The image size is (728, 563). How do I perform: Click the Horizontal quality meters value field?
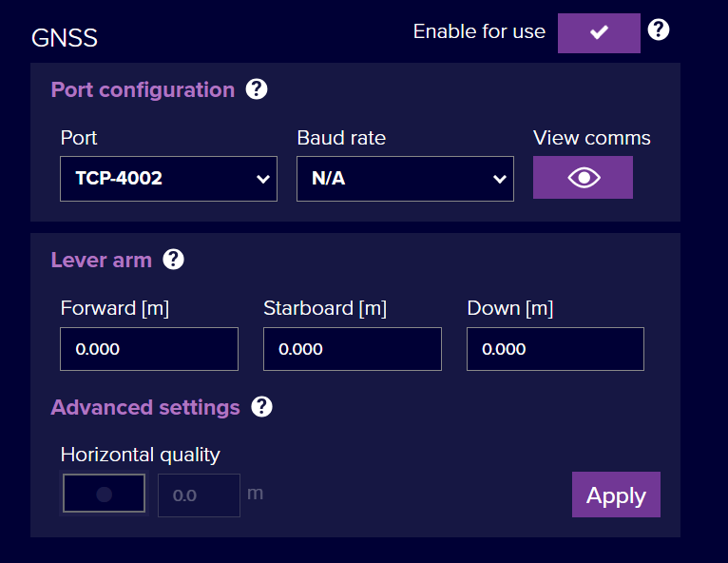point(199,495)
